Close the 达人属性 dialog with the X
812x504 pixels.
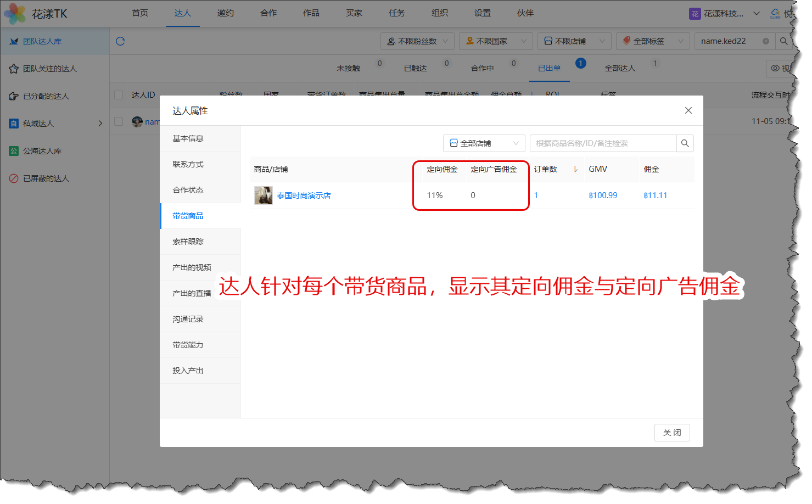point(688,110)
